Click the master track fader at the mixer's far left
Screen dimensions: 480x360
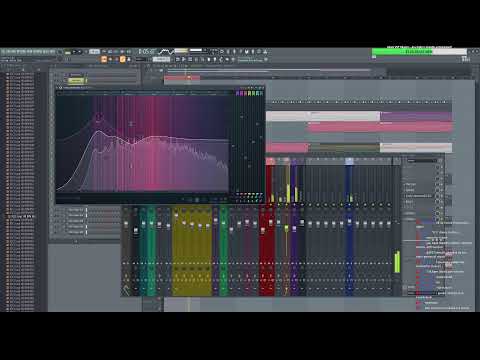(x=126, y=224)
